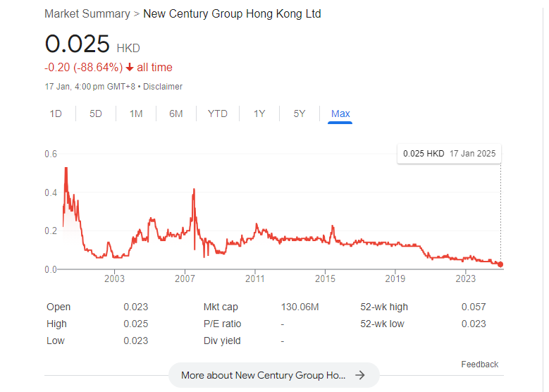Image resolution: width=549 pixels, height=392 pixels.
Task: Click the 0.4 y-axis label
Action: (51, 192)
